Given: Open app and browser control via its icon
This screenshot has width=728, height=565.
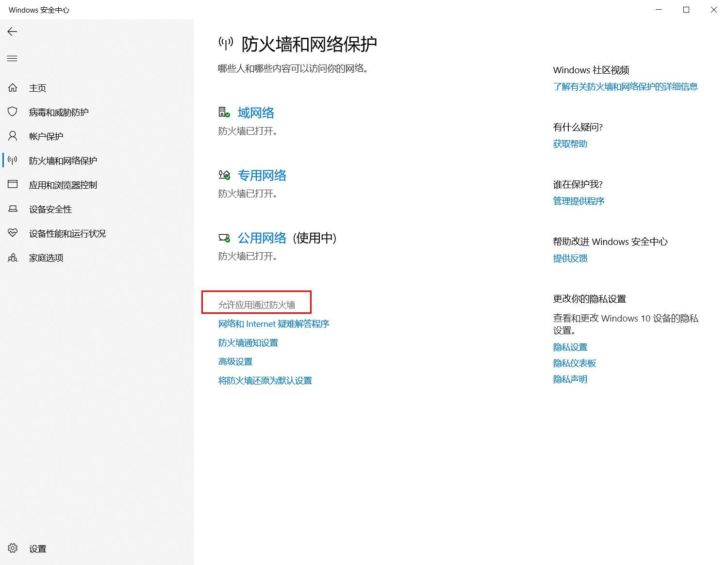Looking at the screenshot, I should 12,185.
